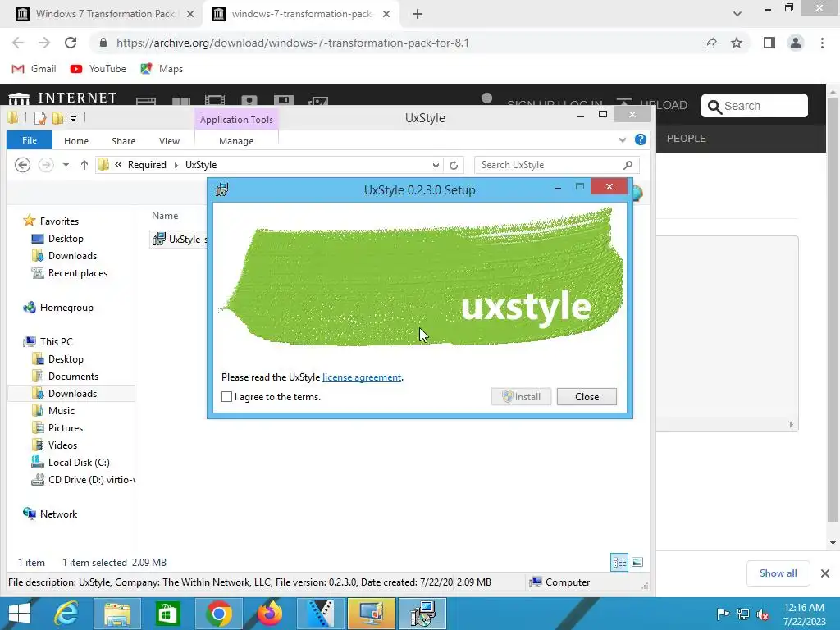Share this page from Chrome address bar
The image size is (840, 630).
point(710,43)
